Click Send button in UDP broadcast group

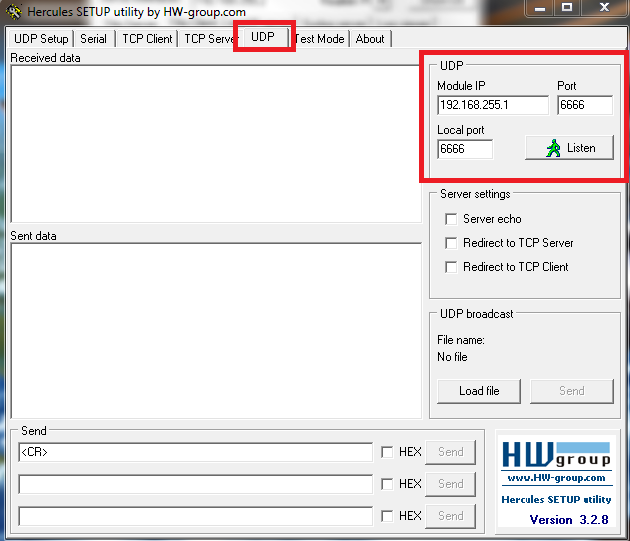pyautogui.click(x=572, y=391)
